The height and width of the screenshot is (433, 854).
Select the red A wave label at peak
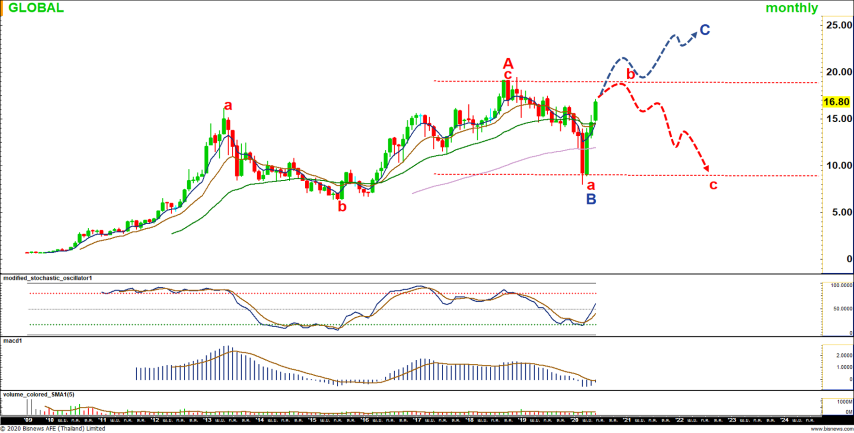[508, 61]
